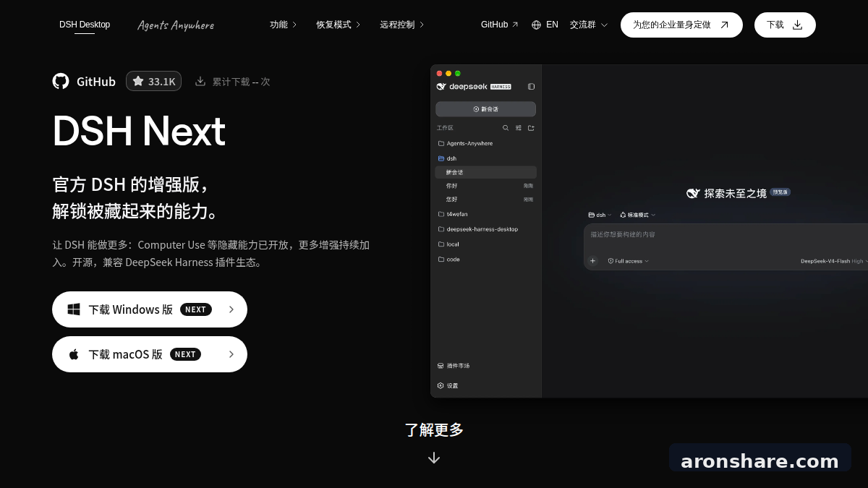This screenshot has width=868, height=488.
Task: Click the diagonal arrow icon in the enterprise button
Action: point(724,25)
